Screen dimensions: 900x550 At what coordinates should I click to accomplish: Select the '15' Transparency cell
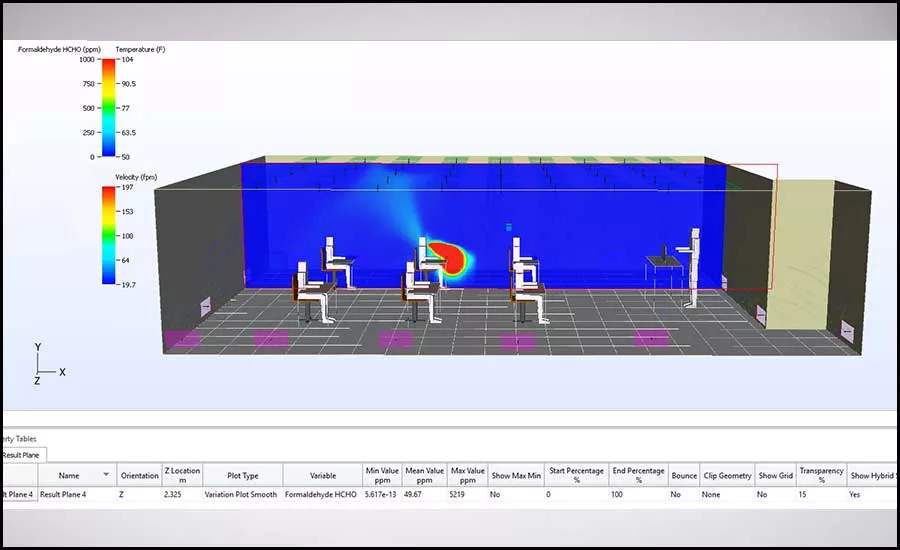point(821,494)
